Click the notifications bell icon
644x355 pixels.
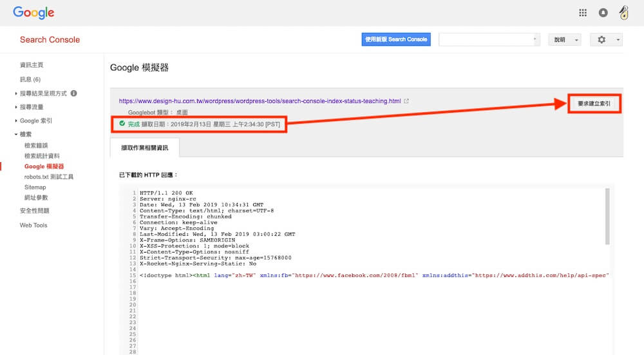(603, 12)
